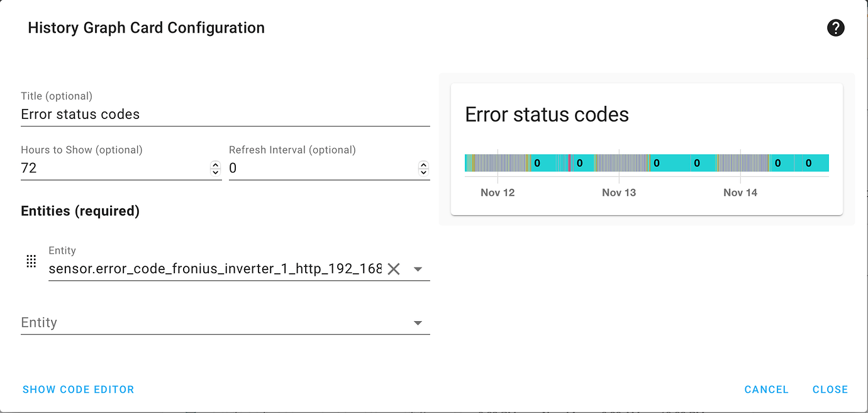Click the Refresh Interval field

coord(321,168)
